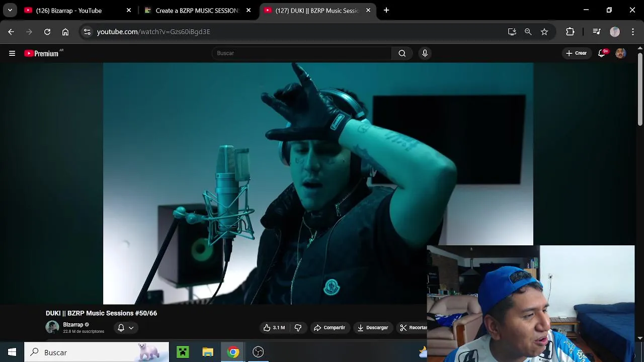This screenshot has width=644, height=362.
Task: Open YouTube account avatar menu
Action: 621,53
